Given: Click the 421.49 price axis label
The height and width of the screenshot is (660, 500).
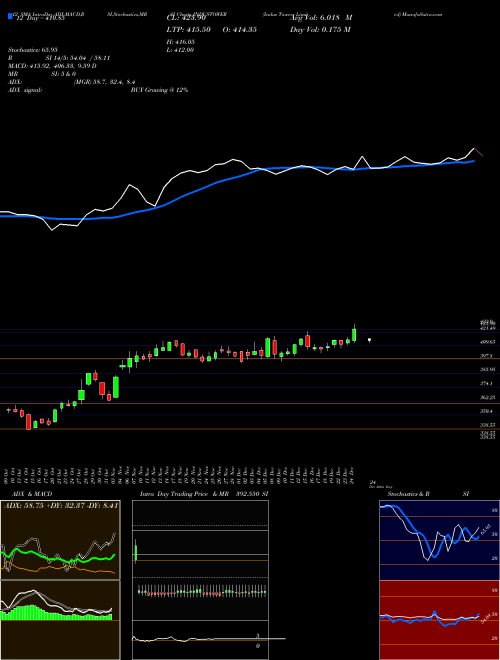Looking at the screenshot, I should click(x=487, y=328).
